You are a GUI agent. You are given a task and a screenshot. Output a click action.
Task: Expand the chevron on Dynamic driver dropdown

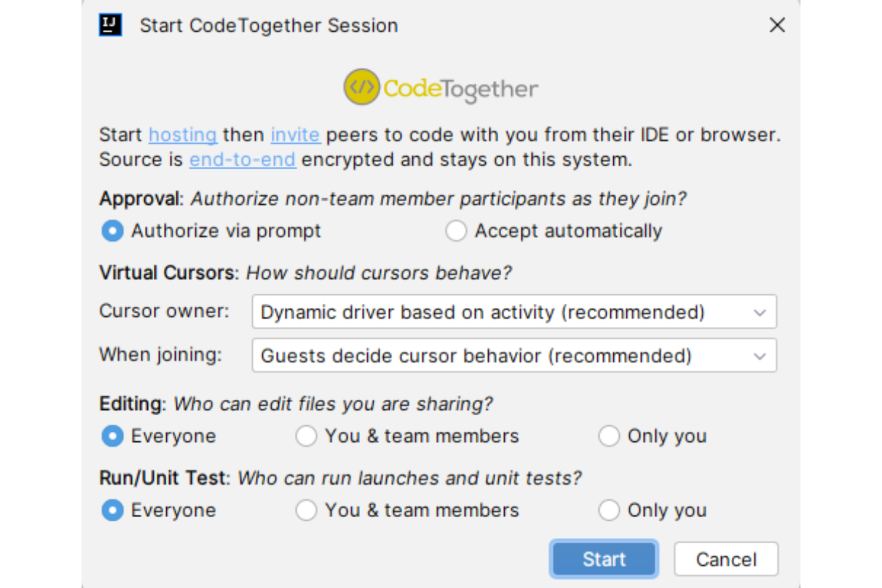759,312
